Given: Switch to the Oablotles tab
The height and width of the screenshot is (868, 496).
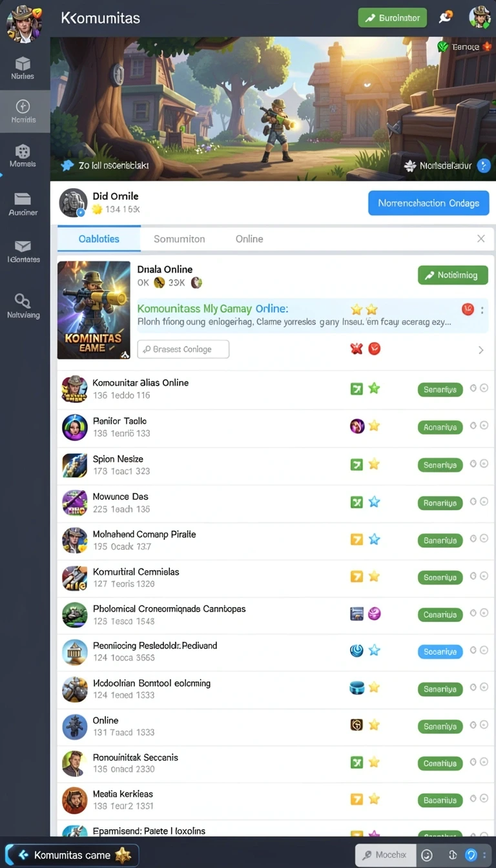Looking at the screenshot, I should click(x=99, y=239).
